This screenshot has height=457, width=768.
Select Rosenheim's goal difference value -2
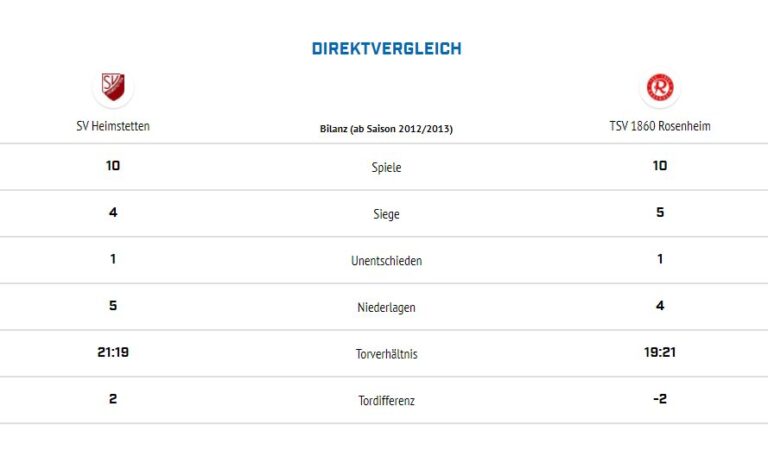pyautogui.click(x=660, y=399)
